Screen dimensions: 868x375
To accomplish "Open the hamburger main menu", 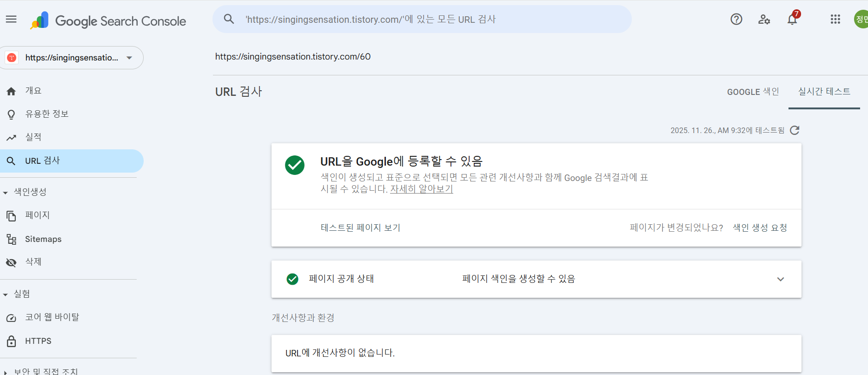I will [11, 19].
